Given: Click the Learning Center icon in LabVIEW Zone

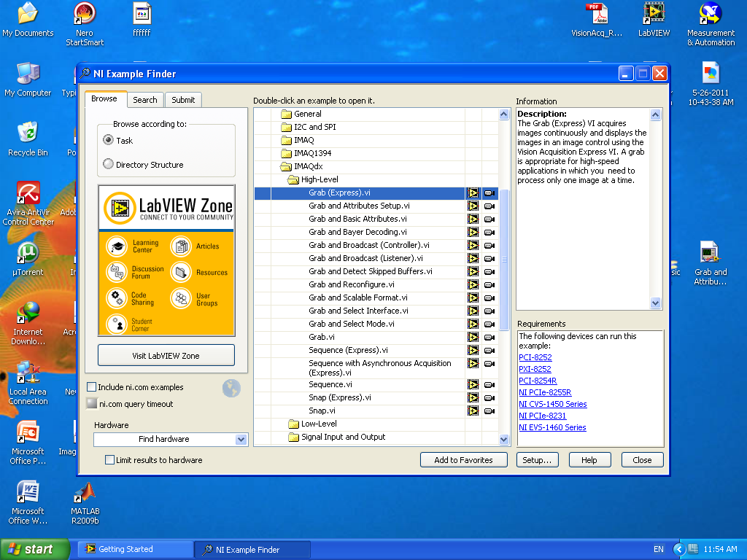Looking at the screenshot, I should pyautogui.click(x=116, y=246).
